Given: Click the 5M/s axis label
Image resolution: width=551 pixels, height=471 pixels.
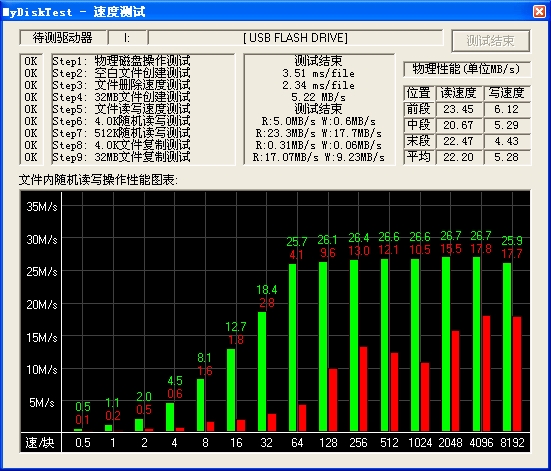Looking at the screenshot, I should point(41,402).
